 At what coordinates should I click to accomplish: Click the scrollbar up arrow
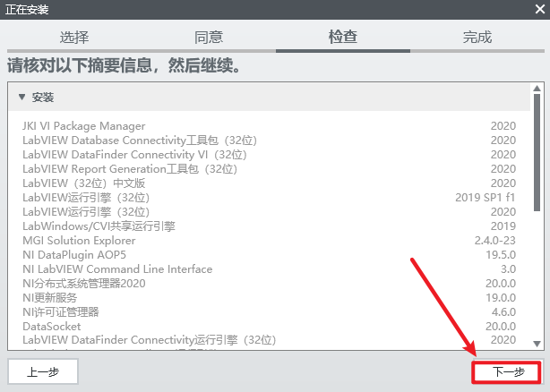(x=537, y=91)
